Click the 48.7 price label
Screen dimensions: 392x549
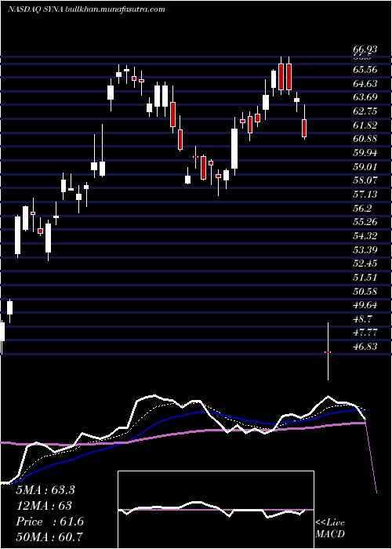[x=362, y=318]
